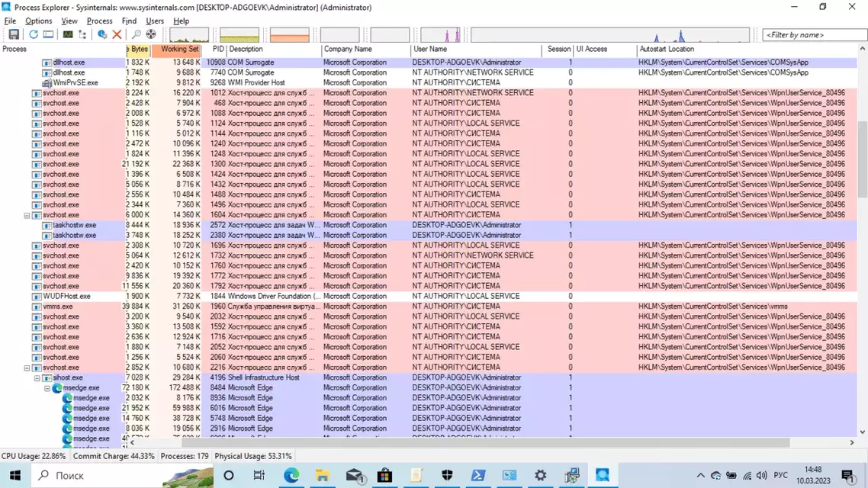This screenshot has width=868, height=488.
Task: Open Microsoft Edge from the taskbar
Action: point(291,475)
